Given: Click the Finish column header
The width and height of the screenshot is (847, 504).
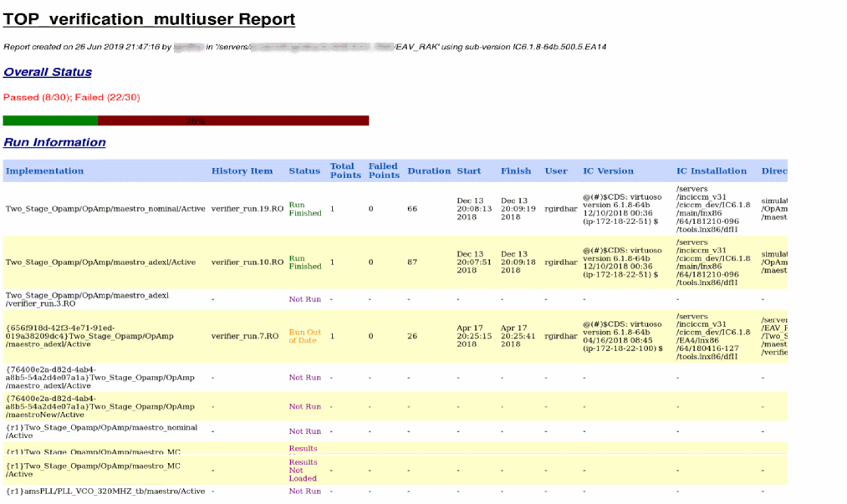Looking at the screenshot, I should click(516, 171).
